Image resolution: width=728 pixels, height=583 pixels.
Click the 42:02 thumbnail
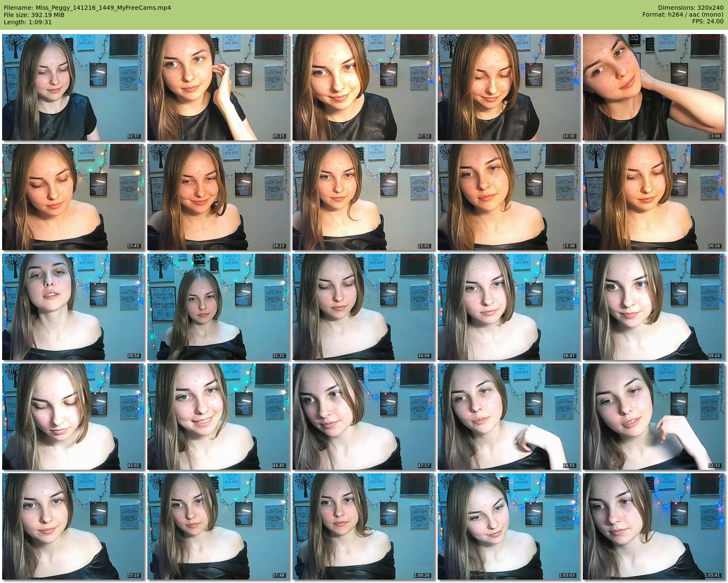tap(73, 417)
